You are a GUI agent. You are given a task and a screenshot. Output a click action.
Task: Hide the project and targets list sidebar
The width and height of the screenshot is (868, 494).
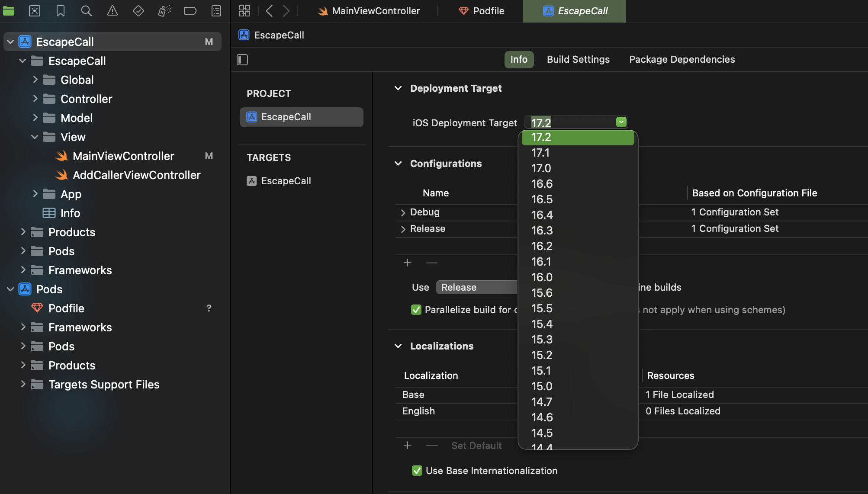pyautogui.click(x=242, y=60)
